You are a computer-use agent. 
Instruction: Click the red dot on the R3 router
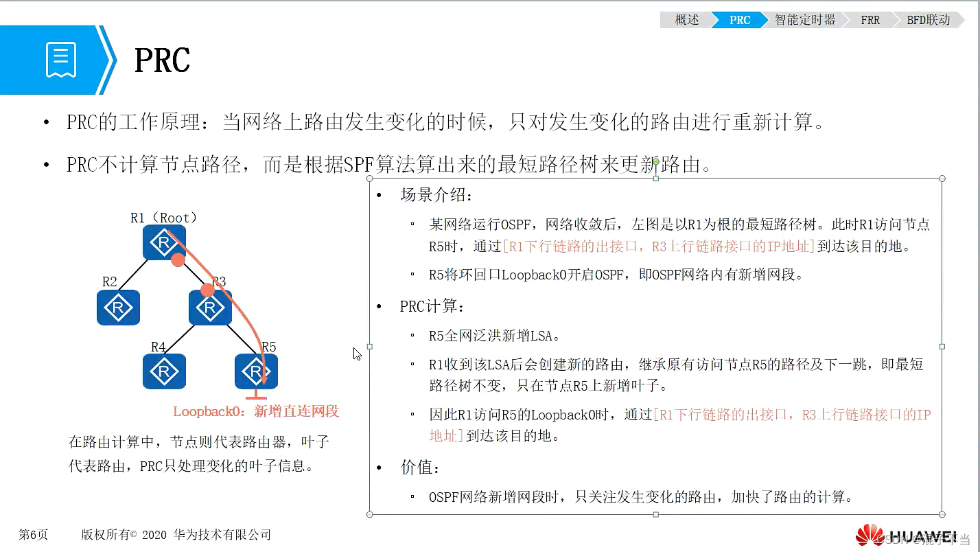pos(207,290)
